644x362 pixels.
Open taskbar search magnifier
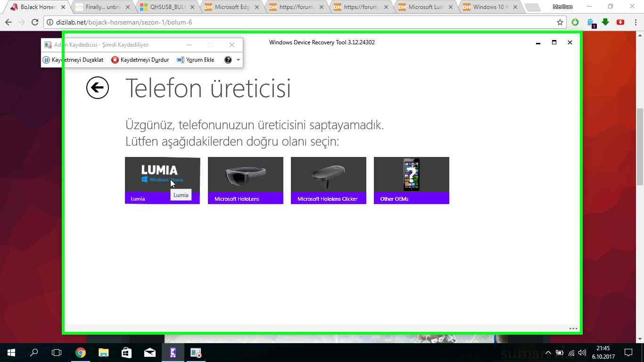point(34,353)
